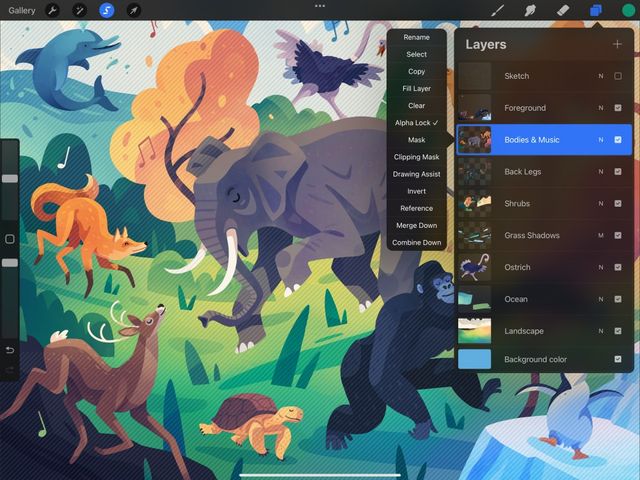Hide the Back Legs layer
The width and height of the screenshot is (640, 480).
tap(618, 171)
